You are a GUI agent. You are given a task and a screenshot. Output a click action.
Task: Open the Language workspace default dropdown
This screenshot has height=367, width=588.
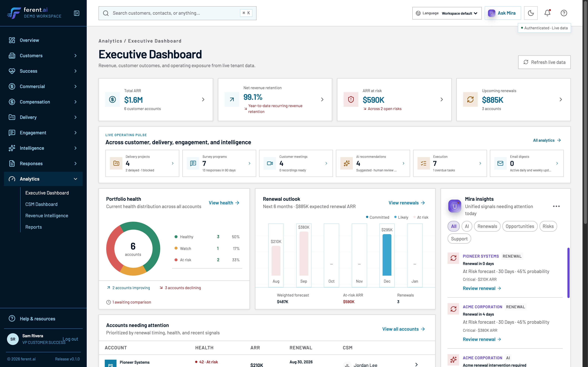447,13
